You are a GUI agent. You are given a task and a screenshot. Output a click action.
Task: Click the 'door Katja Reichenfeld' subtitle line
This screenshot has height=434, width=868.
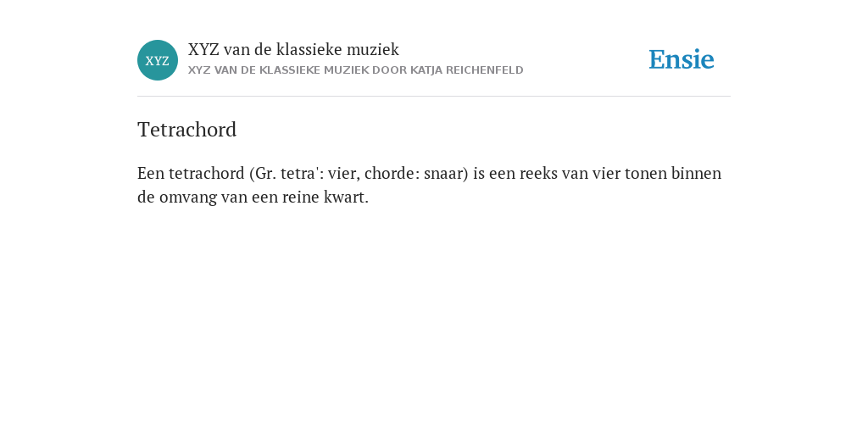pyautogui.click(x=355, y=70)
